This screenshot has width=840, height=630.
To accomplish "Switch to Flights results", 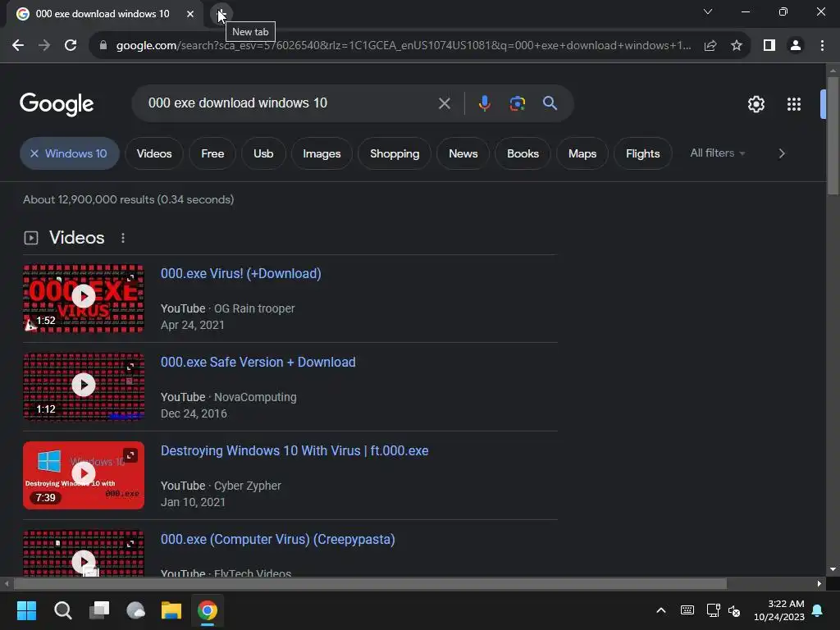I will 643,153.
